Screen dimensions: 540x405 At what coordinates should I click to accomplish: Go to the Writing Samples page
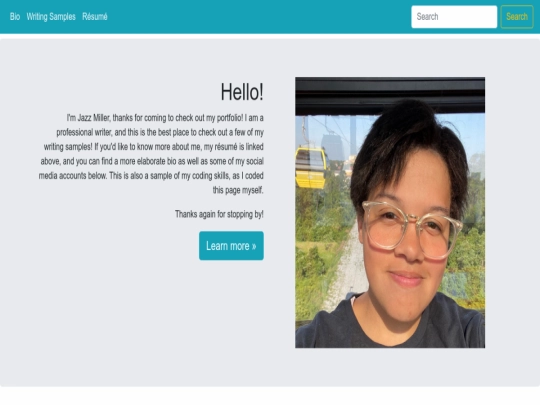coord(51,17)
